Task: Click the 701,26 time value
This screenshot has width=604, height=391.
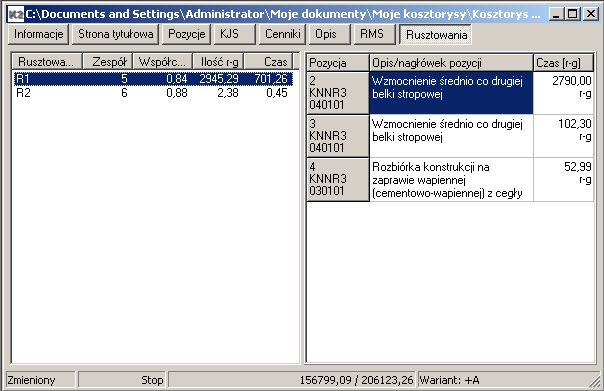Action: [x=270, y=79]
